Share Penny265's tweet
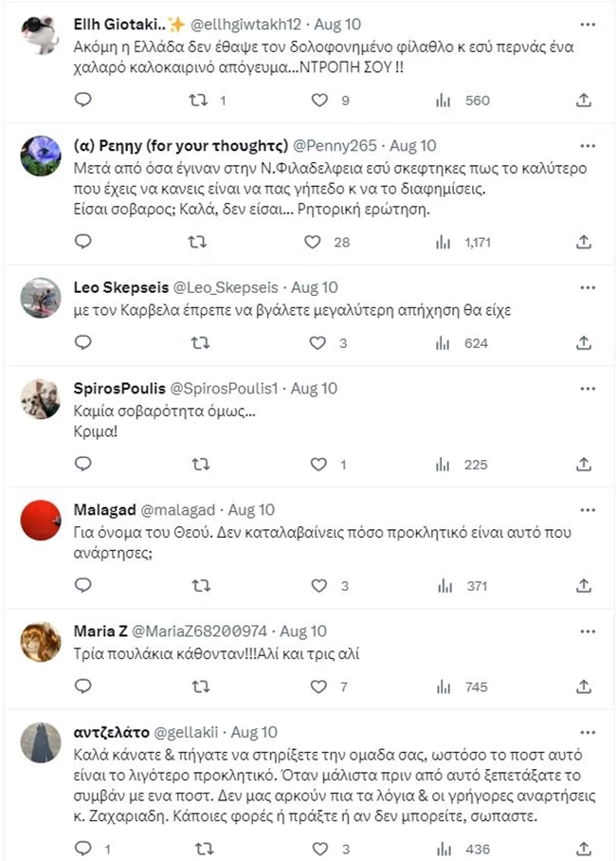This screenshot has height=861, width=616. 585,243
